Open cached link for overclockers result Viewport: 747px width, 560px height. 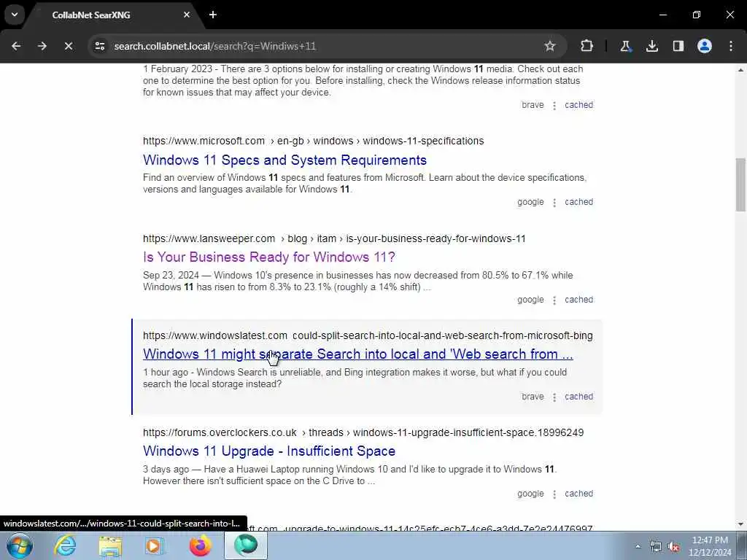tap(578, 494)
